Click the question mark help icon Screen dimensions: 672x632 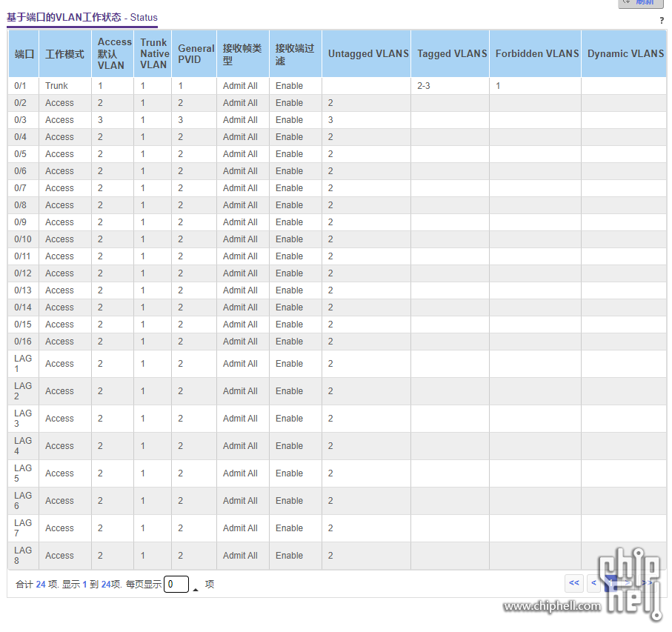662,20
